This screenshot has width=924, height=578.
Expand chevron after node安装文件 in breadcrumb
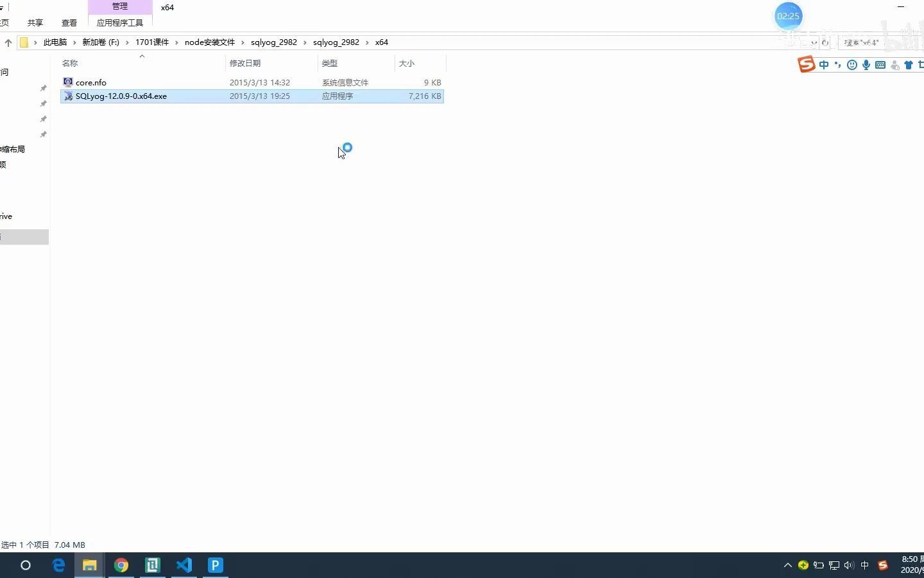[x=243, y=42]
